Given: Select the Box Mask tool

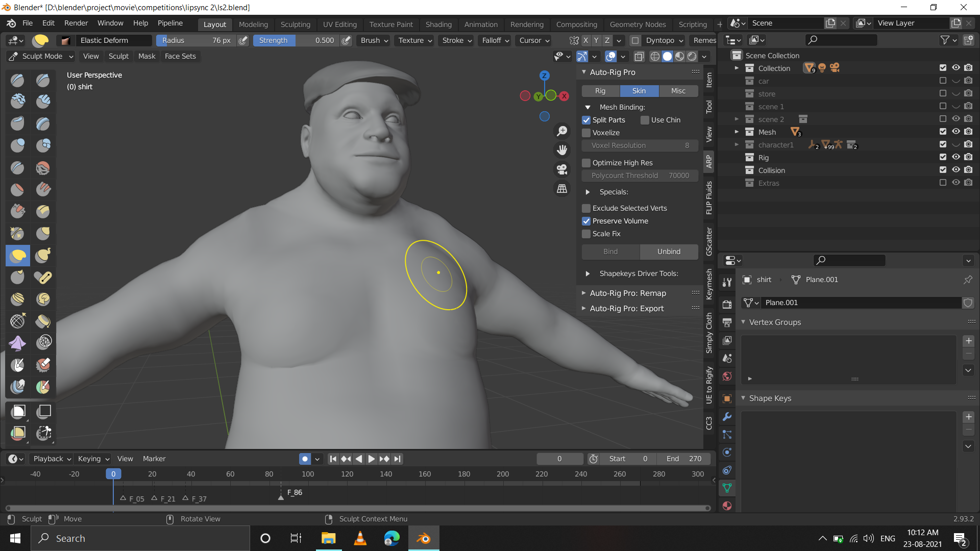Looking at the screenshot, I should tap(18, 411).
